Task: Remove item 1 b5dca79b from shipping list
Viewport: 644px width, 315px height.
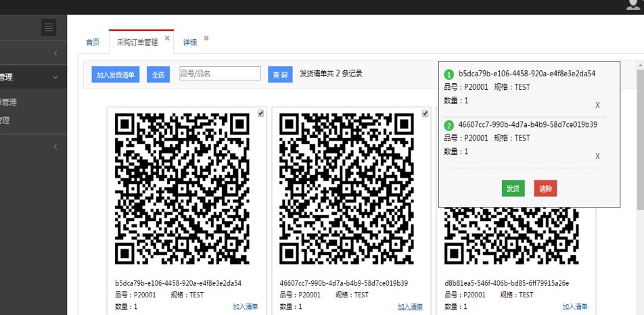Action: 597,105
